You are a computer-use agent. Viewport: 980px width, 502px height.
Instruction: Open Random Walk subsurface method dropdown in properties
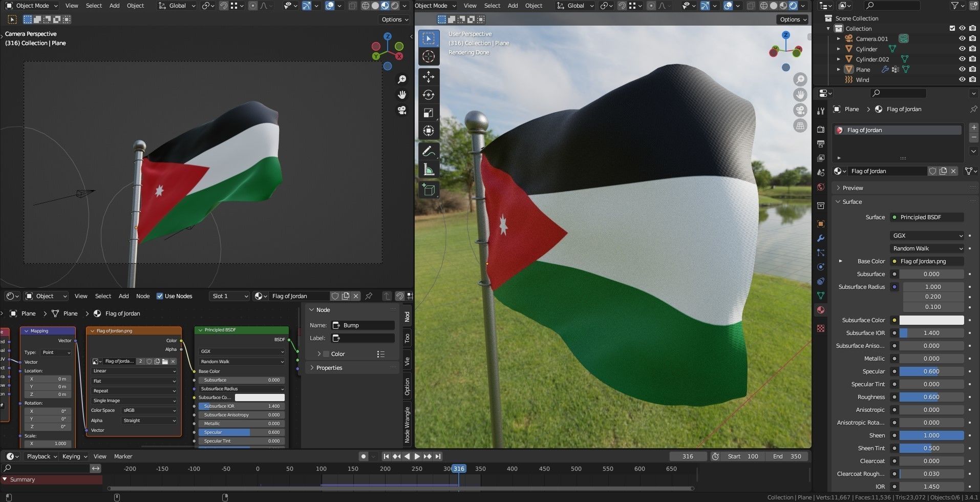(927, 248)
